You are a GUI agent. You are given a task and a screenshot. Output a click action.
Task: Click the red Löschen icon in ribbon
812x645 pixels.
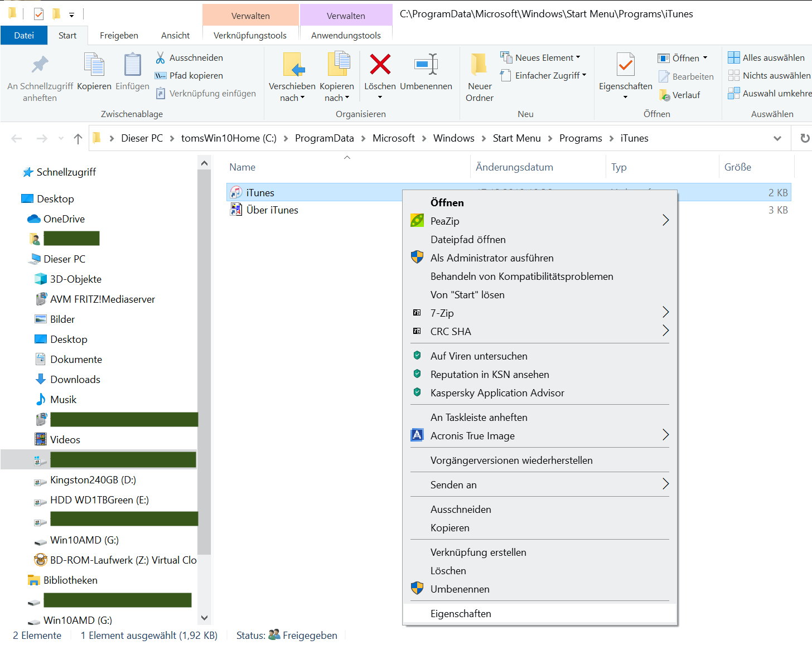[380, 65]
